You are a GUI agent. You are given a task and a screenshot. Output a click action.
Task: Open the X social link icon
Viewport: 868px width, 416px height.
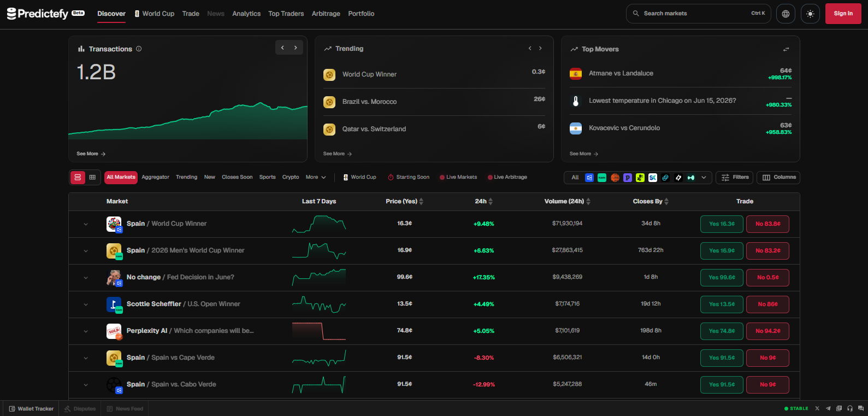pyautogui.click(x=817, y=408)
